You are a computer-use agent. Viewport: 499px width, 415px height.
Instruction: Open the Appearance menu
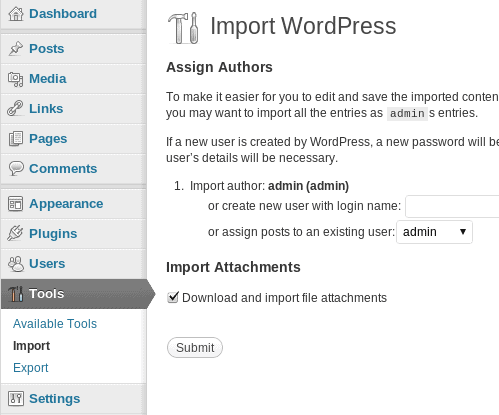pos(66,204)
